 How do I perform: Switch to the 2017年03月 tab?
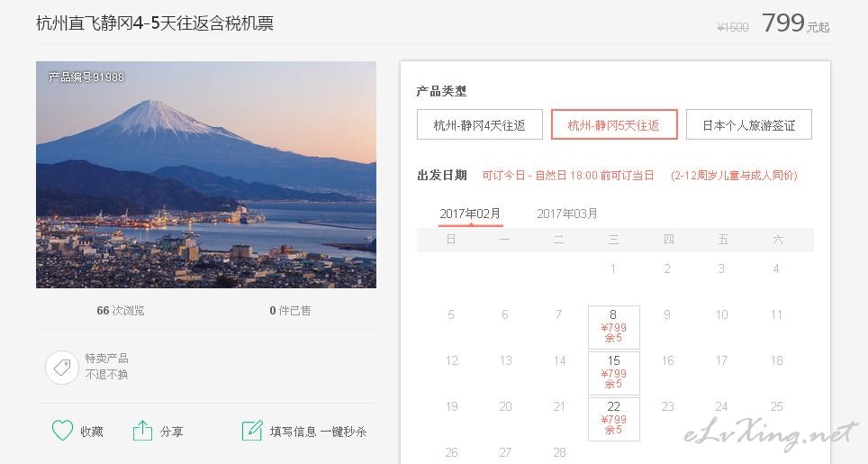coord(567,214)
